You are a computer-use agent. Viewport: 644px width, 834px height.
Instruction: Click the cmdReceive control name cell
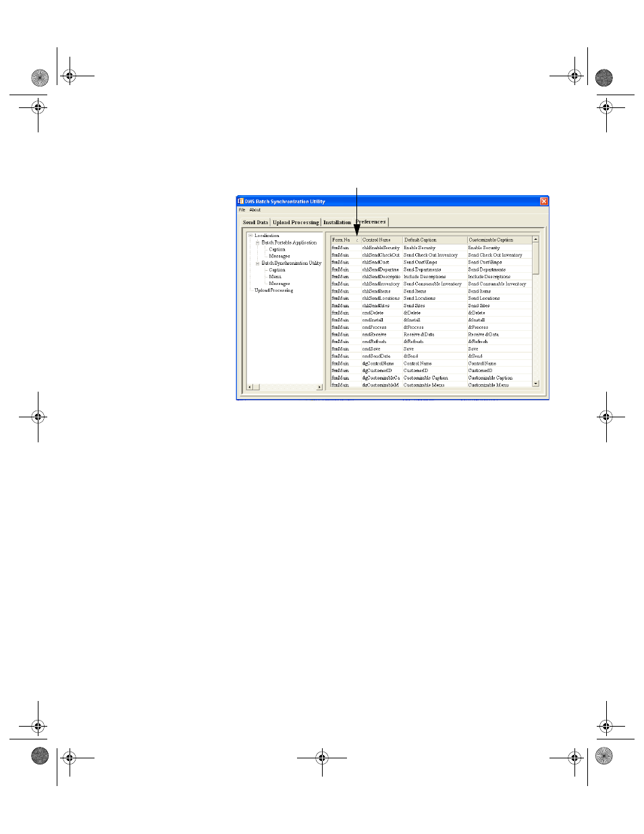tap(381, 334)
